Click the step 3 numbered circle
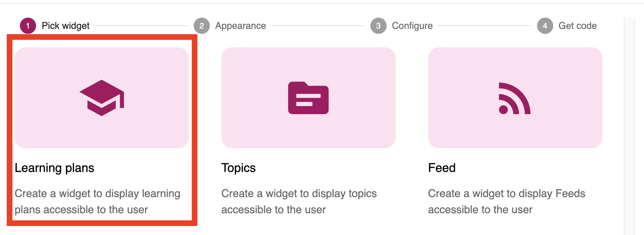The image size is (644, 235). [x=378, y=26]
